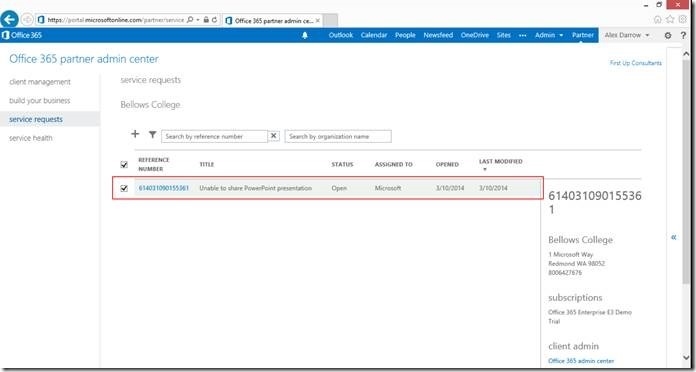Screen dimensions: 696x372
Task: Click the Search by reference number field
Action: tap(215, 136)
